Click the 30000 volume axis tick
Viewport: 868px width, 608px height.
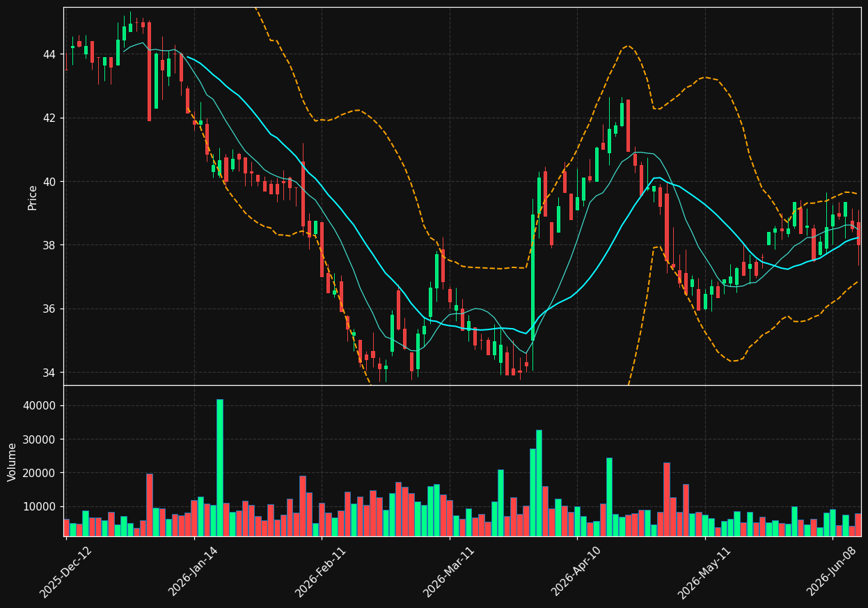(x=40, y=439)
